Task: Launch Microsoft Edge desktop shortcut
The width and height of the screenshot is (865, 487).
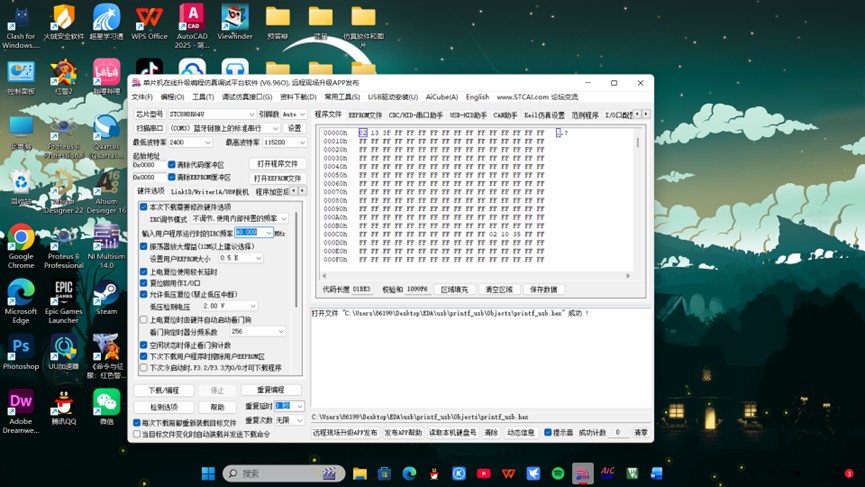Action: [x=21, y=302]
